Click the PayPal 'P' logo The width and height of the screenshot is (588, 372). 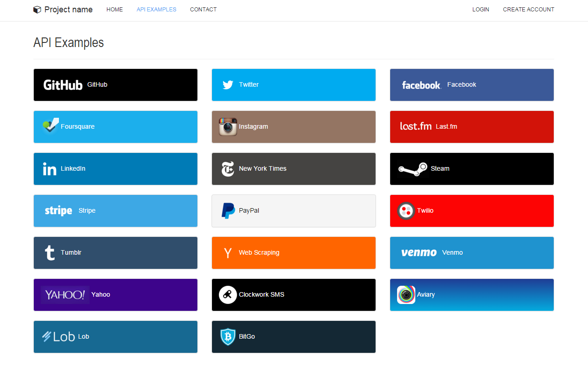click(228, 211)
